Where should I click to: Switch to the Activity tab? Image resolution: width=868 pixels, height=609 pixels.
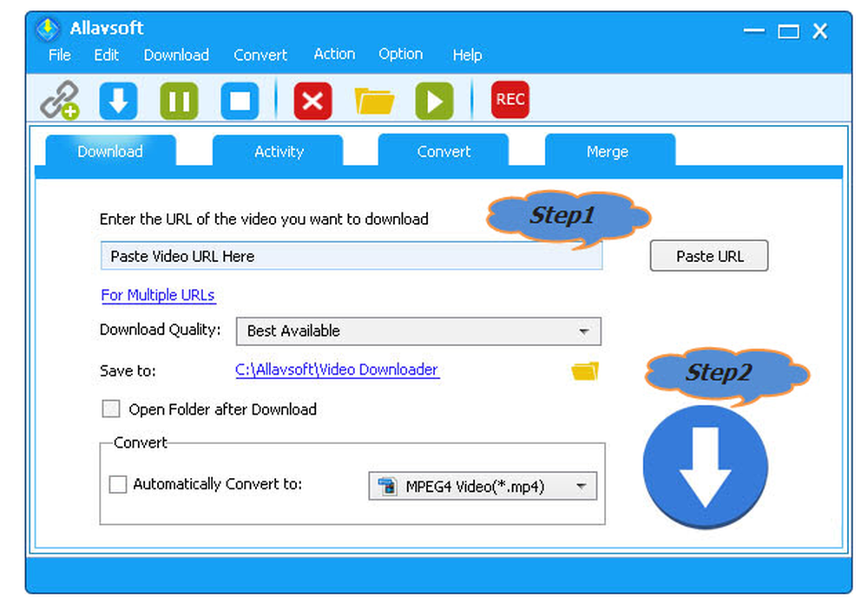pos(279,152)
